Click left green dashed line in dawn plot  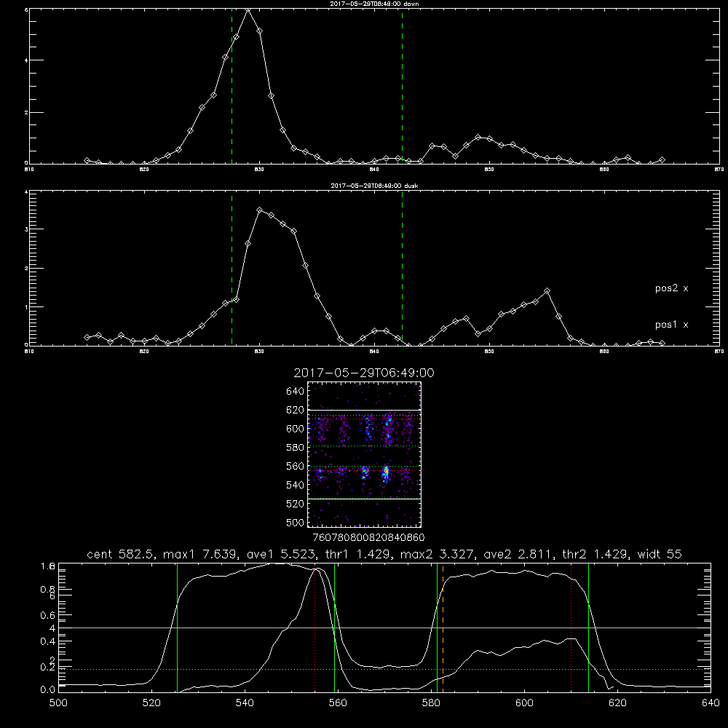pyautogui.click(x=232, y=86)
